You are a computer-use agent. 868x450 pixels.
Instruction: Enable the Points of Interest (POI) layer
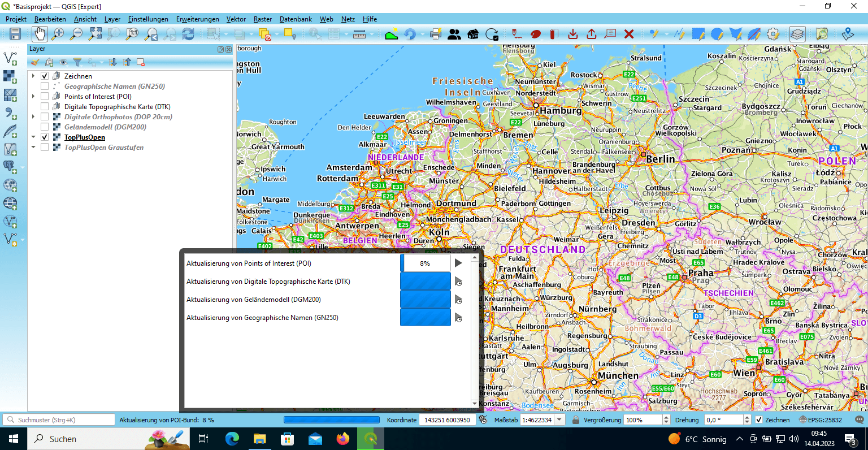[x=45, y=97]
